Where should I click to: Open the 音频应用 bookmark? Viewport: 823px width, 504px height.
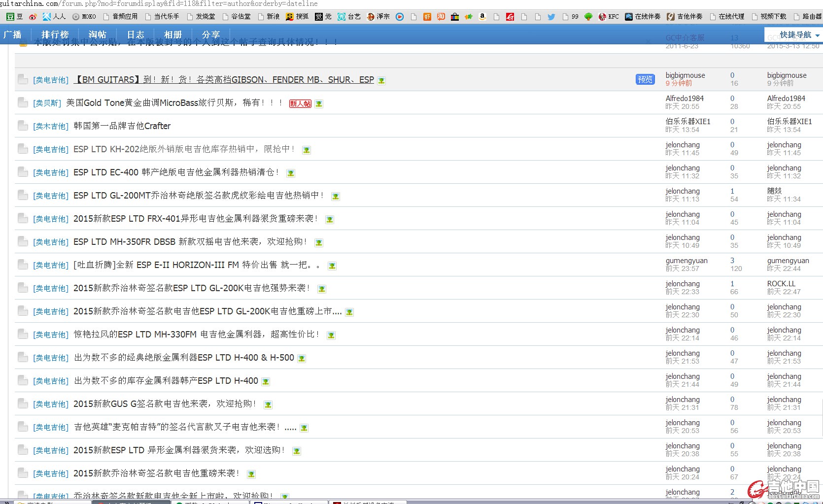click(x=121, y=17)
